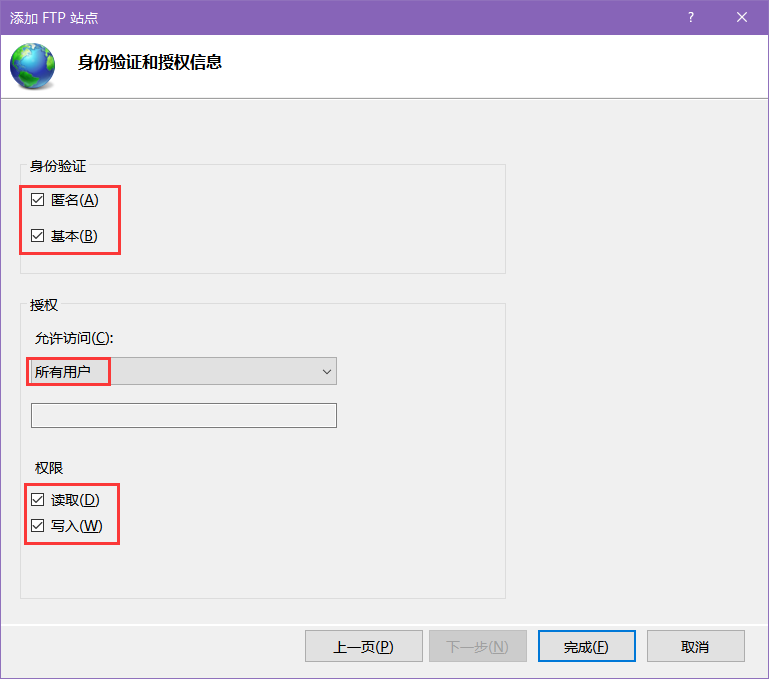The image size is (769, 679).
Task: Click the globe icon in the header
Action: pyautogui.click(x=32, y=66)
